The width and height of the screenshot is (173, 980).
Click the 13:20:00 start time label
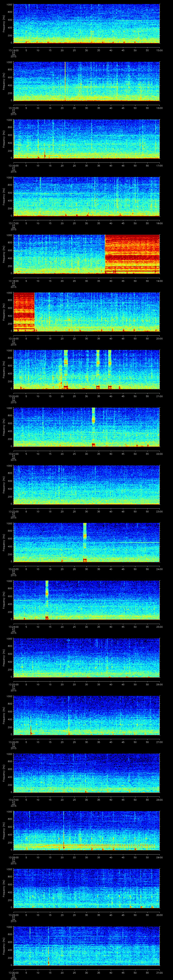(13, 396)
